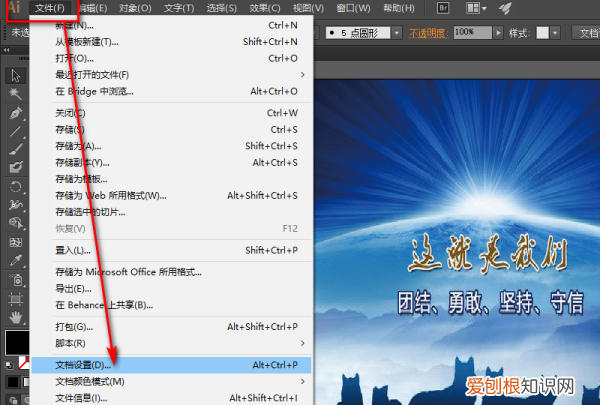The width and height of the screenshot is (600, 405).
Task: Choose 存储为模板... menu item
Action: [x=171, y=179]
